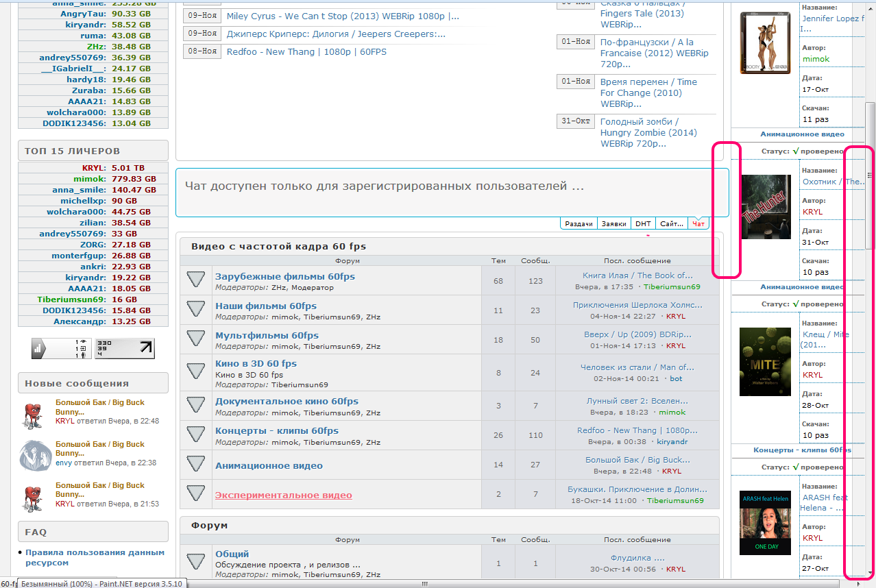Click the horizontal scrollbar at the bottom
This screenshot has width=876, height=588.
click(425, 583)
